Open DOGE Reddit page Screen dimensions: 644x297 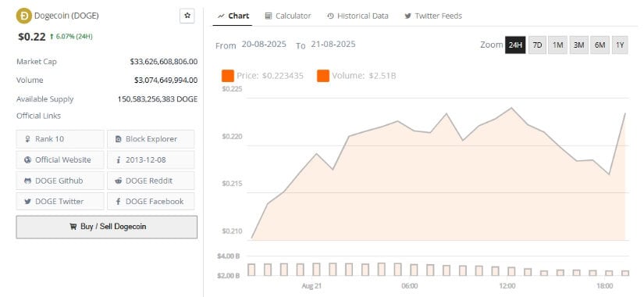tap(151, 181)
